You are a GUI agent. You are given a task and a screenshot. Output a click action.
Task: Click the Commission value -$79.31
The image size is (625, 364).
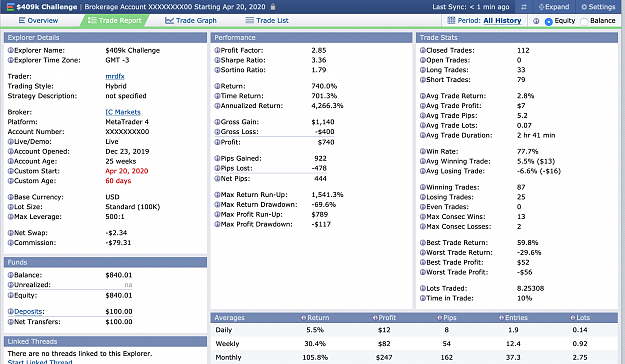coord(118,242)
